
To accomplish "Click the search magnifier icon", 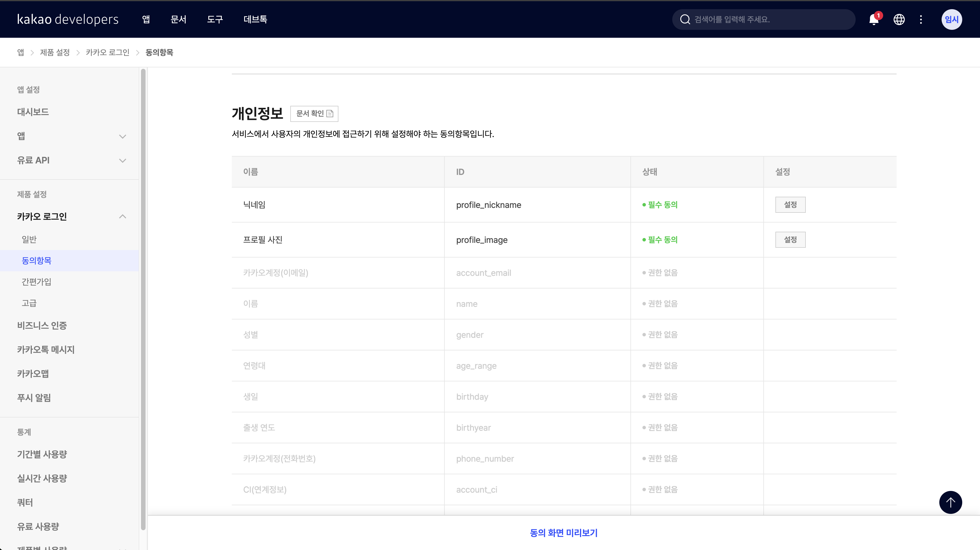I will [685, 19].
